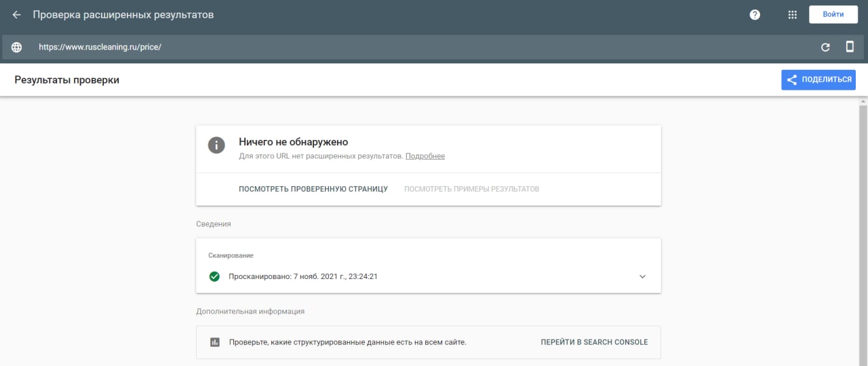Click the green check status icon
Image resolution: width=868 pixels, height=366 pixels.
[214, 276]
